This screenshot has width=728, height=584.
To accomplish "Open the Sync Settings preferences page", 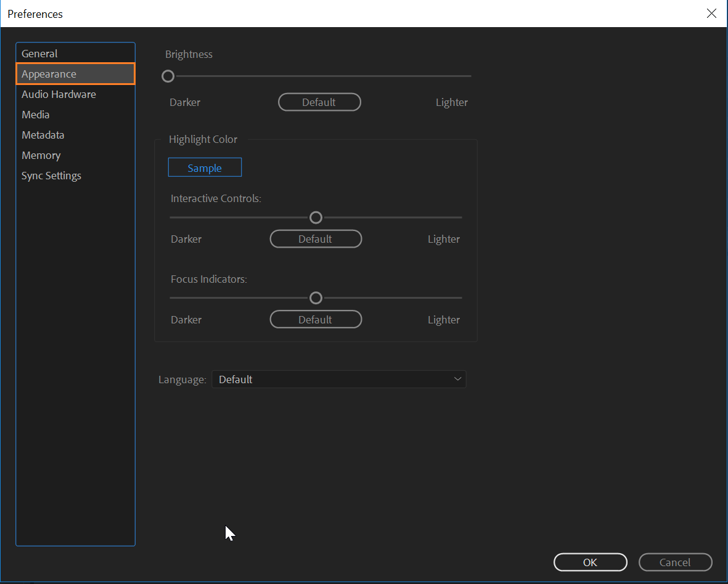I will pyautogui.click(x=51, y=175).
